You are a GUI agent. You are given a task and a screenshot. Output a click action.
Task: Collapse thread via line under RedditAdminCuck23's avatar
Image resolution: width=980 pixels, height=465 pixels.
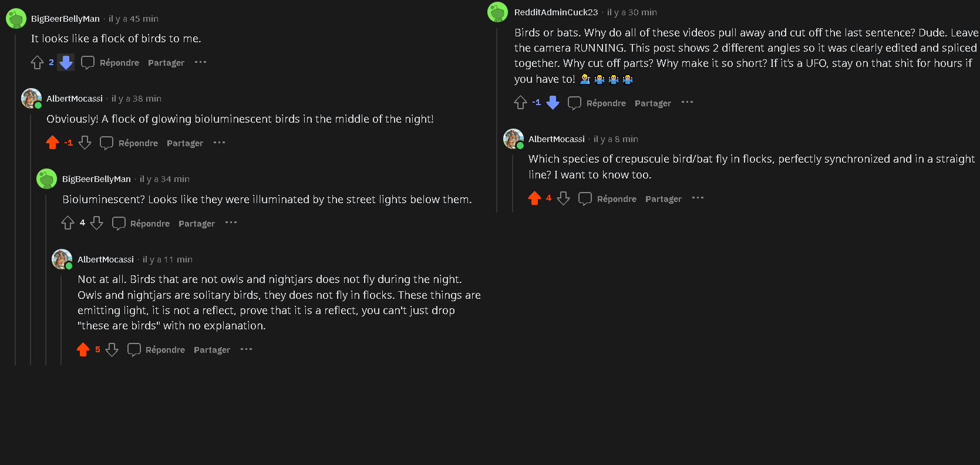click(x=497, y=117)
